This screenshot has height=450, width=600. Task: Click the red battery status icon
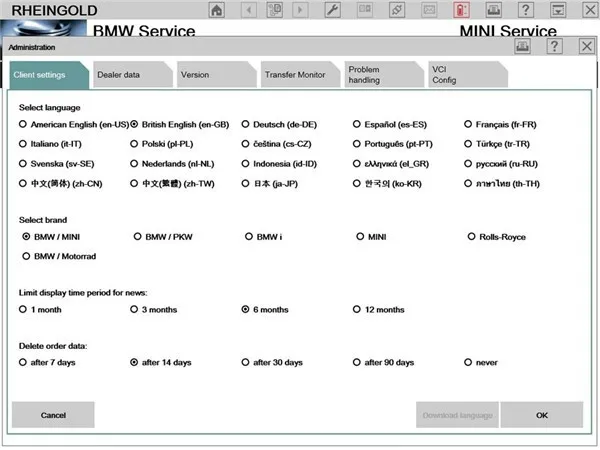point(461,10)
